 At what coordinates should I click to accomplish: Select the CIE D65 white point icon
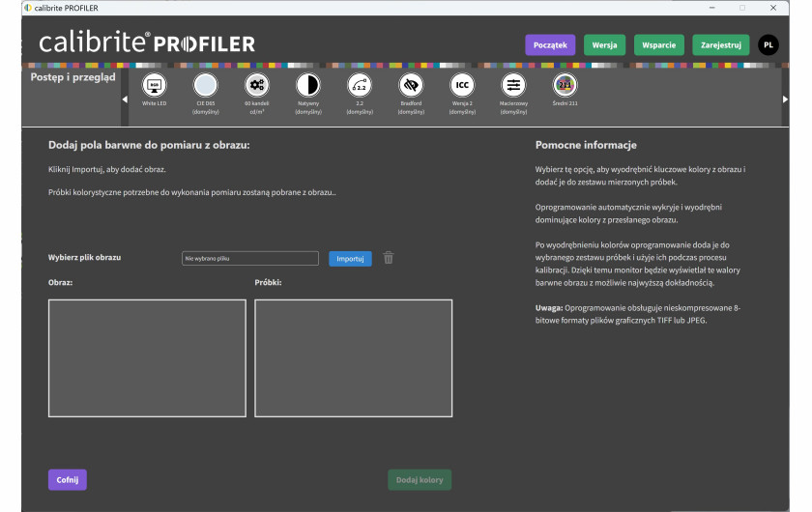tap(206, 85)
